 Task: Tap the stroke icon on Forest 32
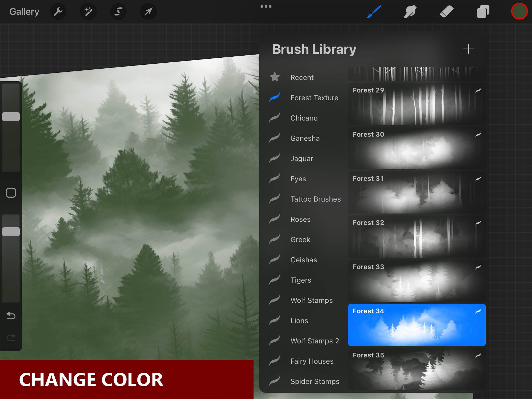[x=478, y=223]
